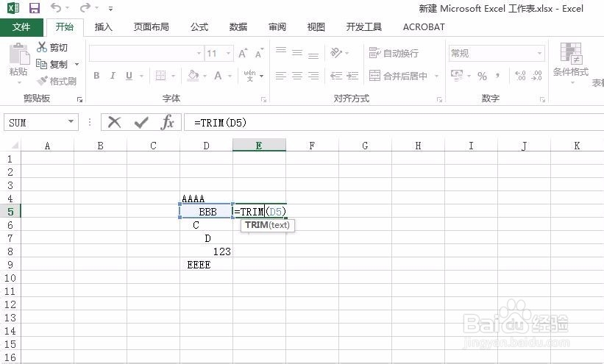Open the 数据 ribbon tab

[238, 27]
